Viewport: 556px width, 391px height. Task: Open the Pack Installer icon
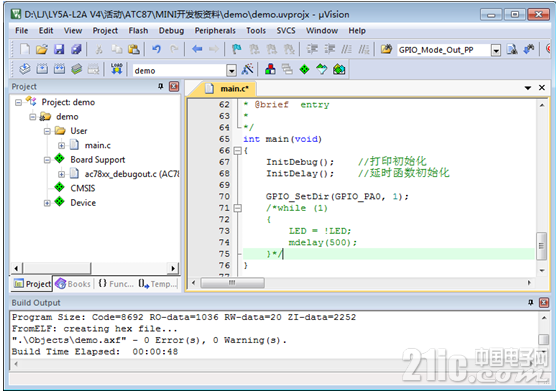pos(339,69)
